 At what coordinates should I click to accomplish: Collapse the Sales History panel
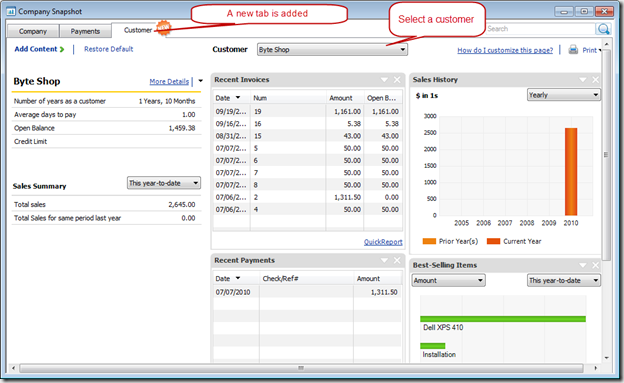(x=583, y=80)
